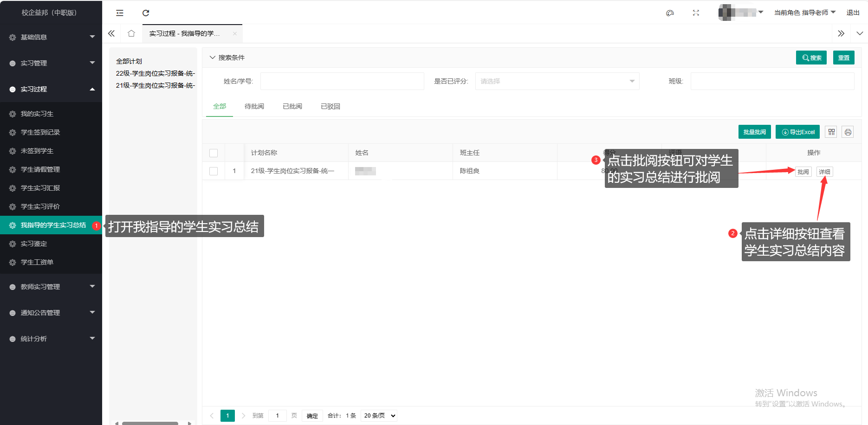
Task: Go to the home tab icon
Action: [x=131, y=33]
